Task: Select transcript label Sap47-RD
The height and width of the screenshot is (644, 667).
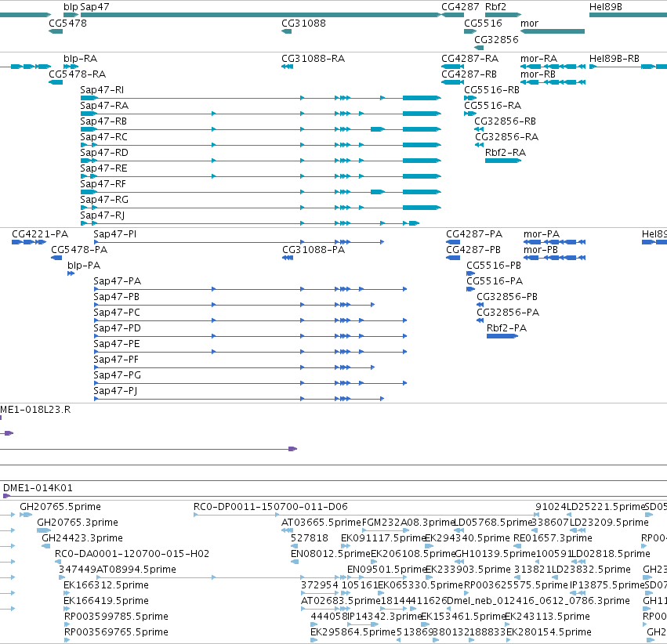Action: click(104, 153)
